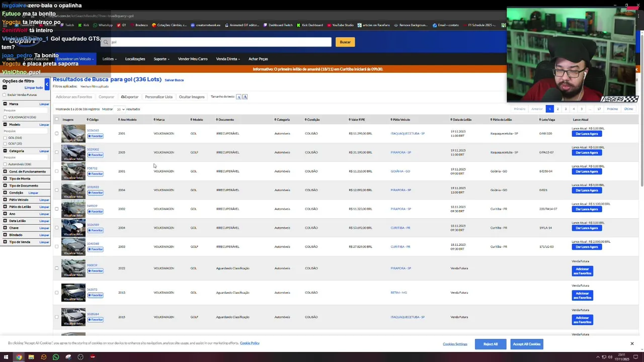Toggle Excluir Vendas Futuras checkbox
644x362 pixels.
(5, 95)
